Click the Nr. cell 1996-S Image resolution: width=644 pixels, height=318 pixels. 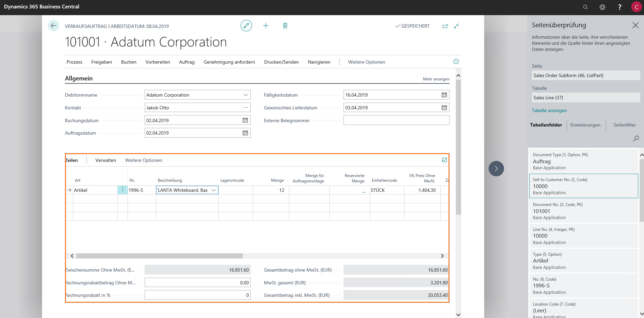click(x=142, y=190)
